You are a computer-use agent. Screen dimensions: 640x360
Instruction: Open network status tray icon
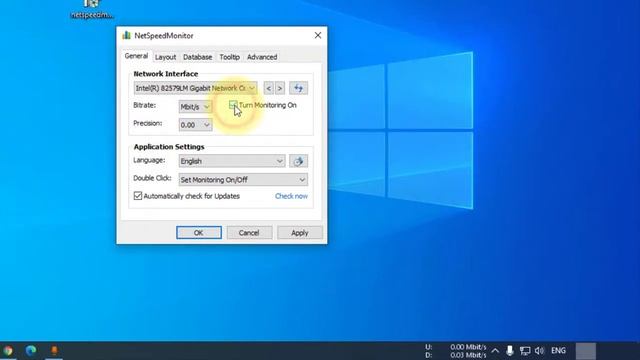[x=525, y=351]
